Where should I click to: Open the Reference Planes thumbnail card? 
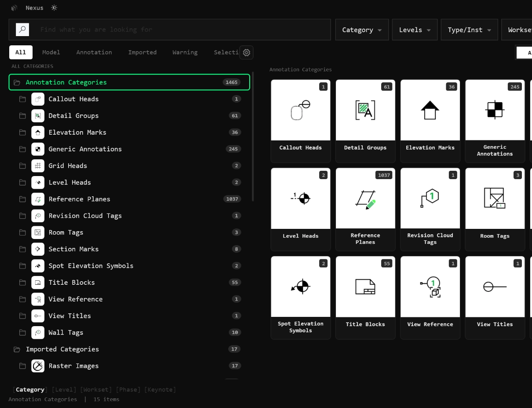[365, 210]
